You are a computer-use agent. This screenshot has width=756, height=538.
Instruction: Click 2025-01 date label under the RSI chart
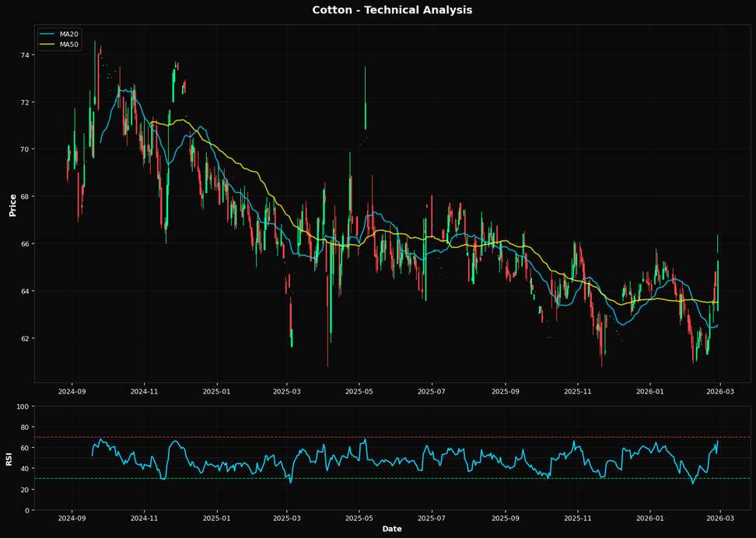coord(217,519)
